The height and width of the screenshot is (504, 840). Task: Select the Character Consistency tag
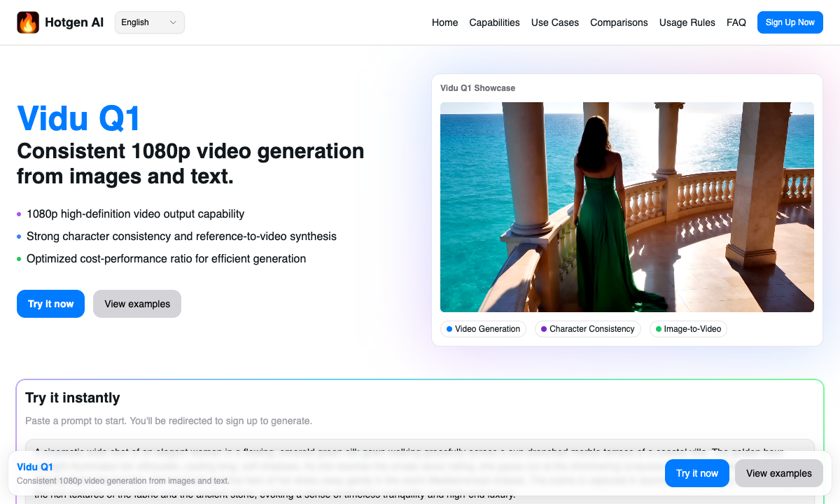click(x=587, y=329)
